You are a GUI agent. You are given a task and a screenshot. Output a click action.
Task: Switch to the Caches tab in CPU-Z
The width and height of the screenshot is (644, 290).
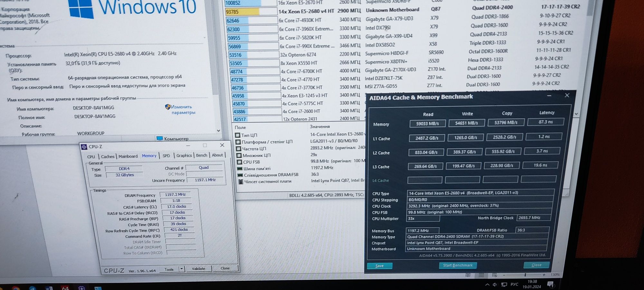tap(108, 156)
